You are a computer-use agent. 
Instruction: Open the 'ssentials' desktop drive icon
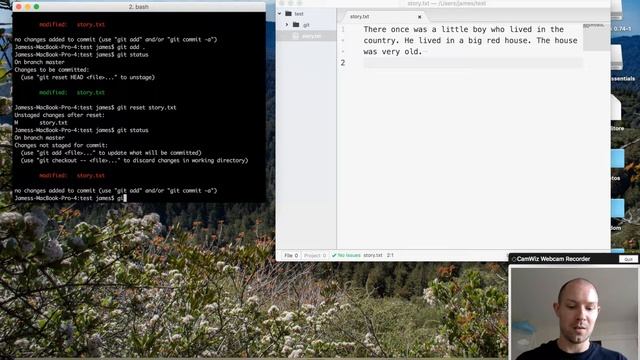(617, 58)
